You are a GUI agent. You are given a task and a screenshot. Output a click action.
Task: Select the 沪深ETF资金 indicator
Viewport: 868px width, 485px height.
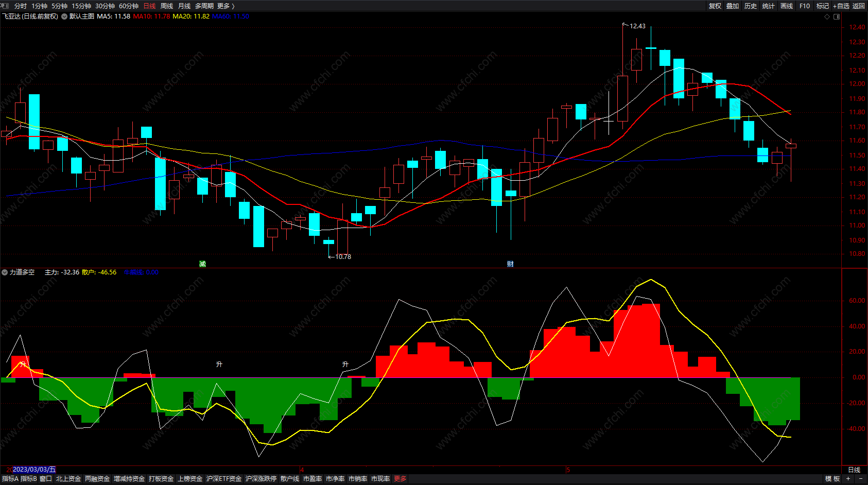coord(224,479)
